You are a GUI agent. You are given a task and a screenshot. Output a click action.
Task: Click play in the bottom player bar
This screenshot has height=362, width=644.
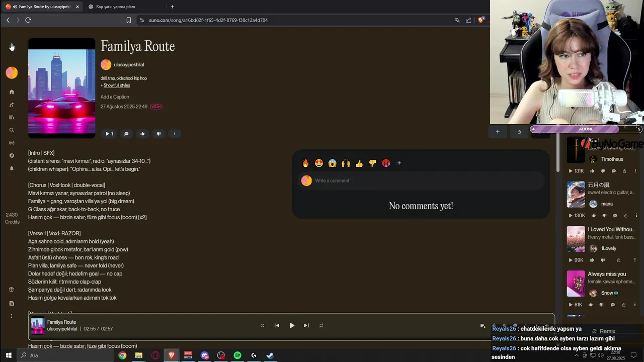click(292, 325)
